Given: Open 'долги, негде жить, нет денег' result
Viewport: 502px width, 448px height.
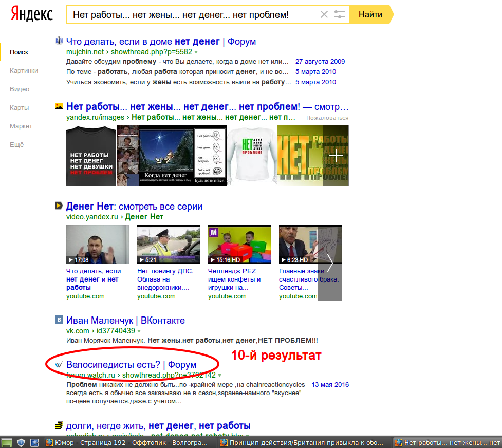Looking at the screenshot, I should (x=158, y=425).
